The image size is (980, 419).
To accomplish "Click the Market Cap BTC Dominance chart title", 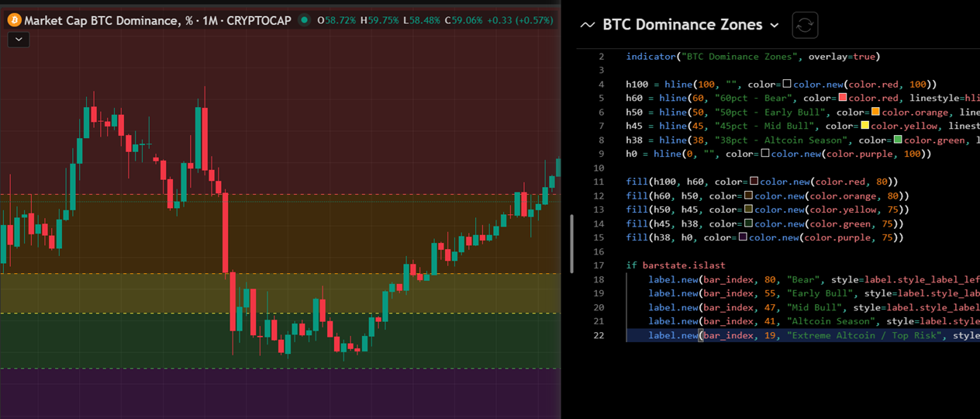I will point(158,20).
